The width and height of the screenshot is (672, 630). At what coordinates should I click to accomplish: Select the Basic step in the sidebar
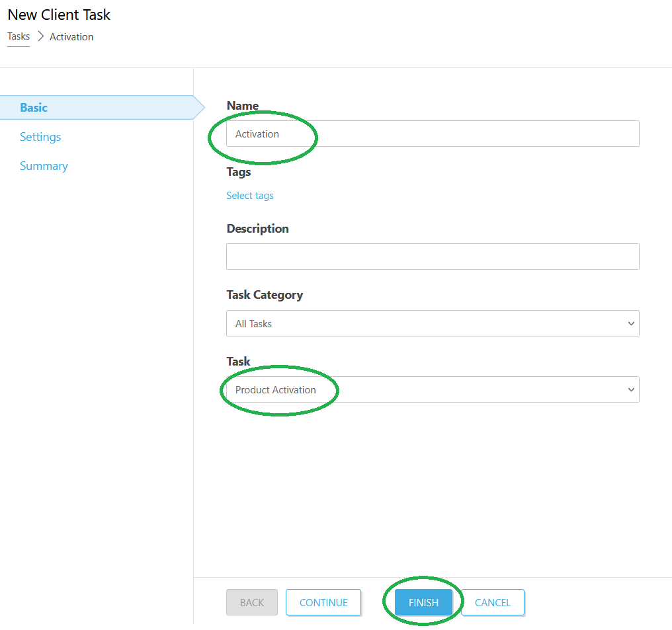(34, 107)
